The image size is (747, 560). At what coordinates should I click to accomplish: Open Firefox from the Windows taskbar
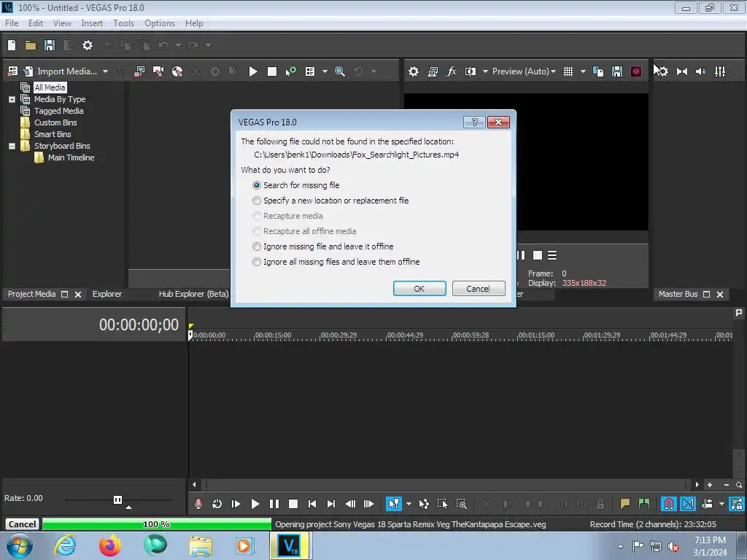point(109,545)
